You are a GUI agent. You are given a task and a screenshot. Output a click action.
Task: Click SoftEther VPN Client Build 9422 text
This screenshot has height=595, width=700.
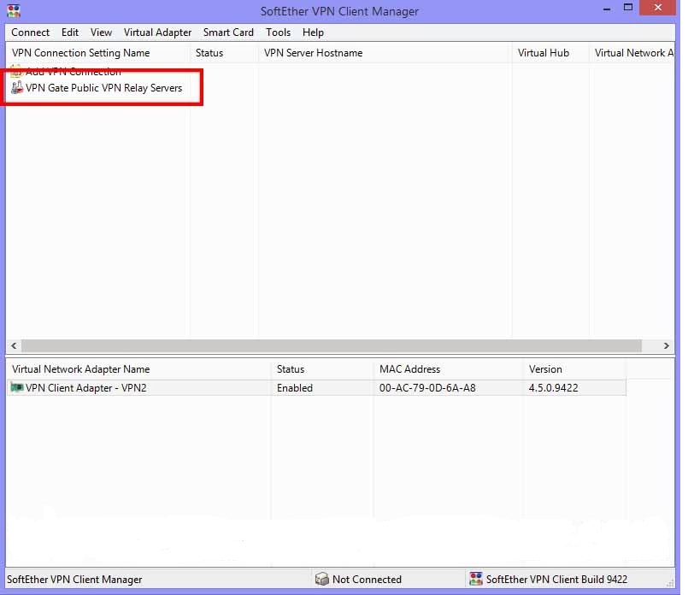[x=556, y=580]
